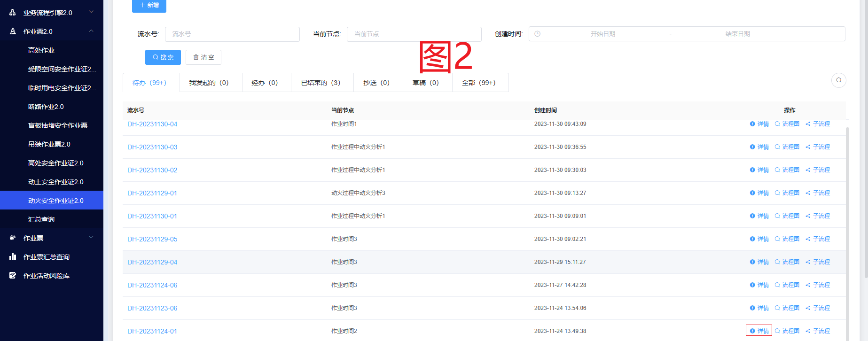
Task: Open serial number link DH-20231129-01
Action: pyautogui.click(x=152, y=193)
